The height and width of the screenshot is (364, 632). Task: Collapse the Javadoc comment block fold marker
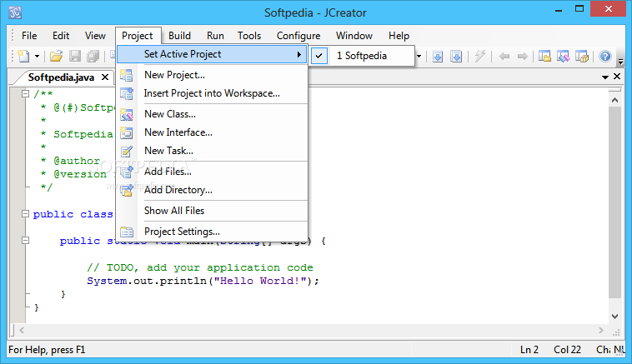25,94
